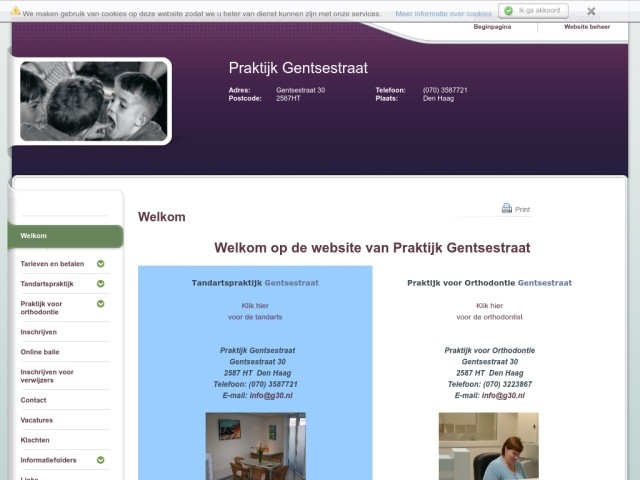Expand the 'Informatiefolders' submenu arrow
Viewport: 640px width, 480px height.
pyautogui.click(x=100, y=460)
